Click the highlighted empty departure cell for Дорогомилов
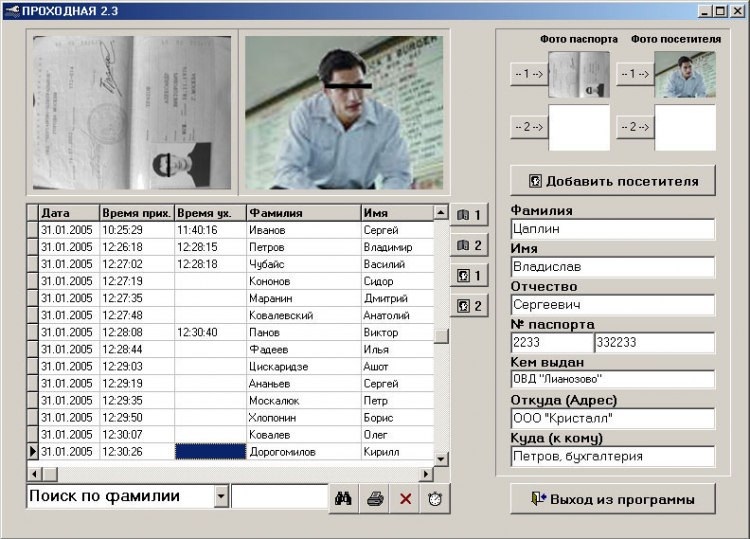Screen dimensions: 750x539 click(210, 452)
